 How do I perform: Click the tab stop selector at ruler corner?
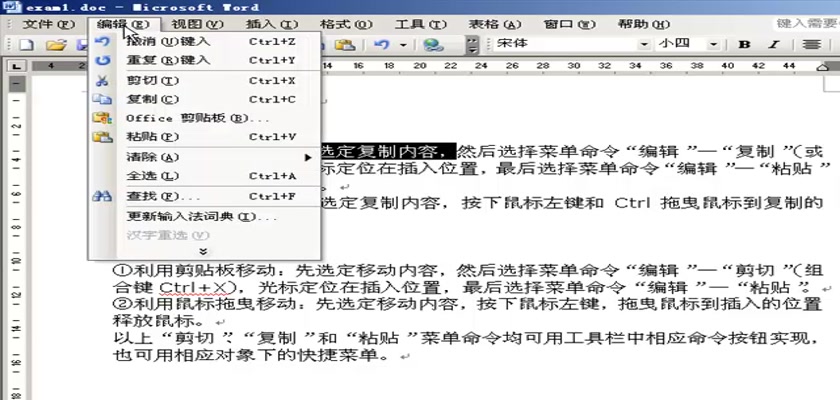point(17,66)
